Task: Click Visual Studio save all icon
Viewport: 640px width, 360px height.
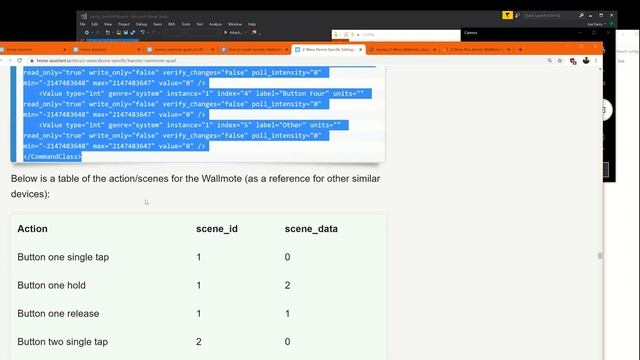Action: pyautogui.click(x=132, y=32)
